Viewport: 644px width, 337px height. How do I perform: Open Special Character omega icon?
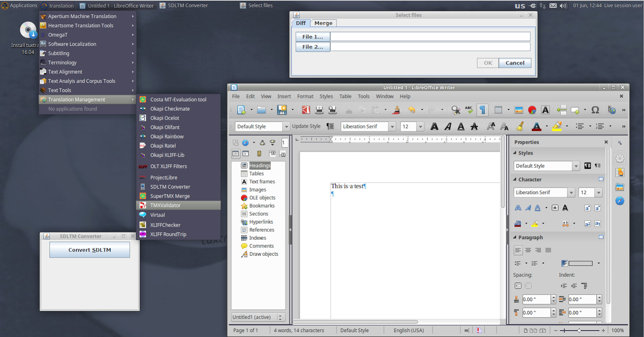click(x=595, y=110)
